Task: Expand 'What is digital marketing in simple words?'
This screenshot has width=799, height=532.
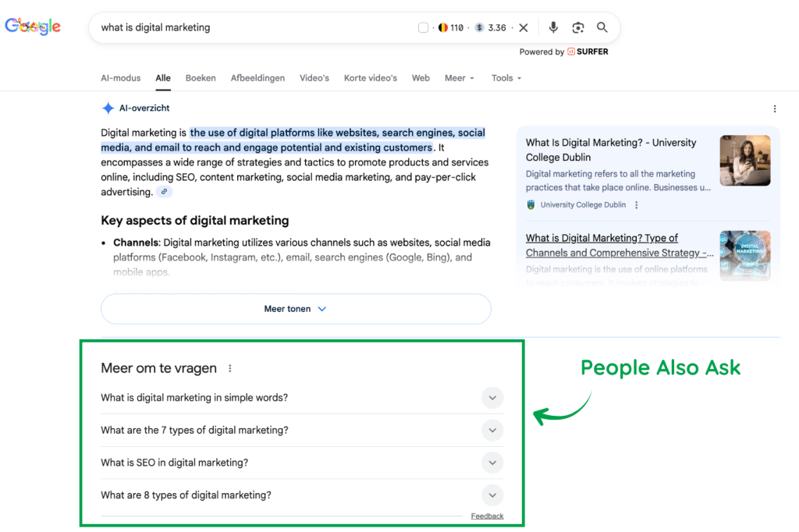Action: [492, 398]
